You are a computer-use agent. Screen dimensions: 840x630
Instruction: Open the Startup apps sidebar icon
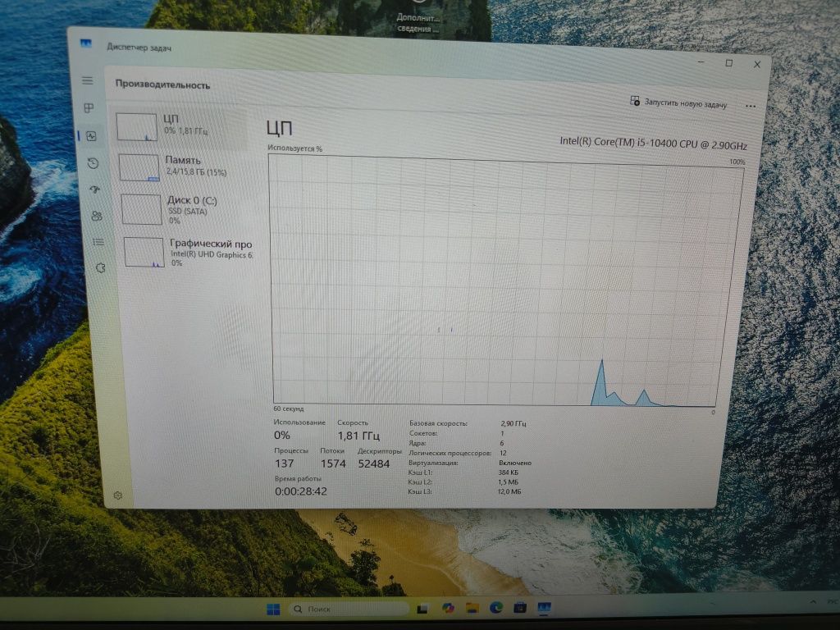pyautogui.click(x=95, y=189)
